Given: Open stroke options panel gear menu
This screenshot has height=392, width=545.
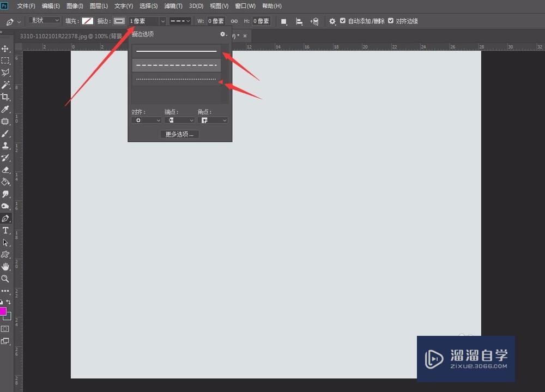Looking at the screenshot, I should (x=223, y=34).
